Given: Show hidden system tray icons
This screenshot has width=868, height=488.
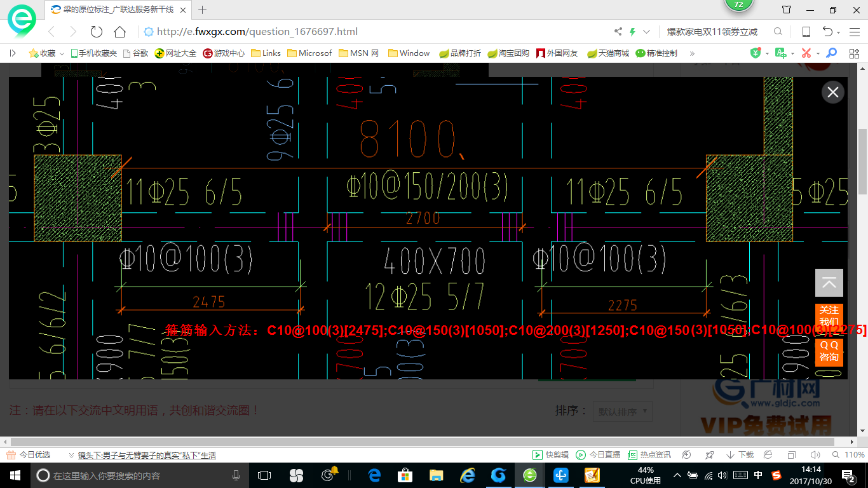Looking at the screenshot, I should pyautogui.click(x=677, y=475).
